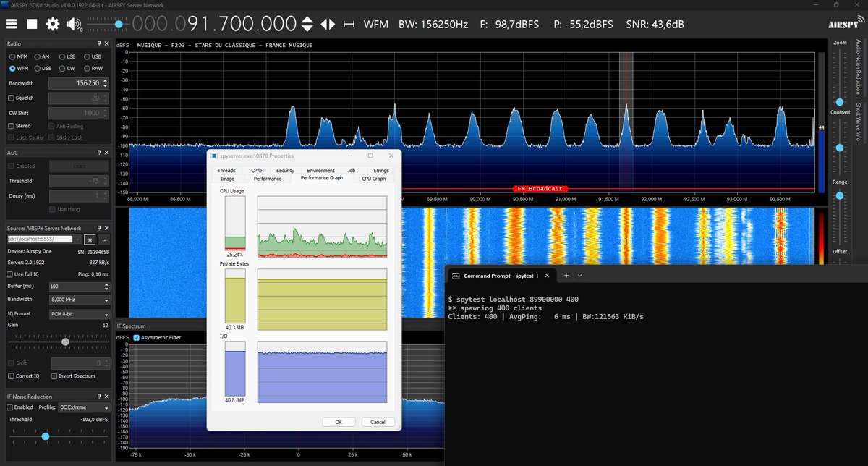Click the span width icon before WFM
This screenshot has width=868, height=466.
[349, 24]
